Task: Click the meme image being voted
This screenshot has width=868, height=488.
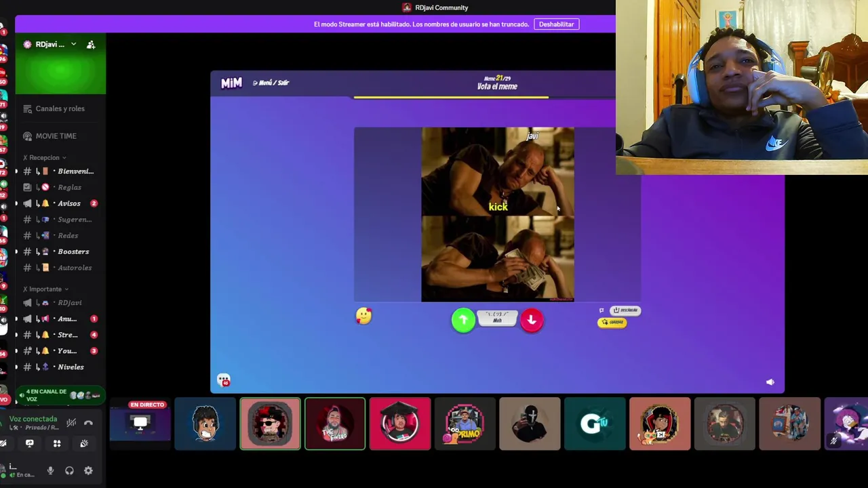Action: (x=498, y=214)
